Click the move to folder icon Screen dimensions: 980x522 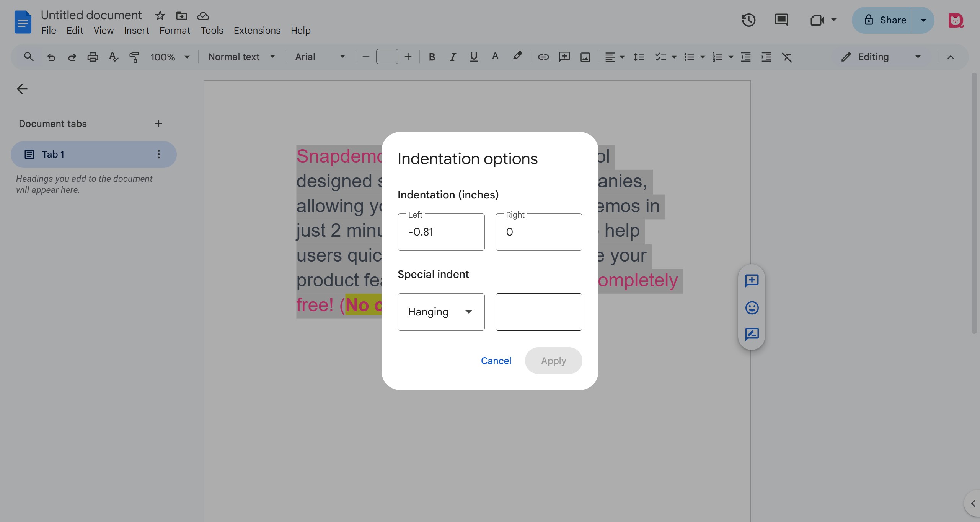(x=181, y=16)
